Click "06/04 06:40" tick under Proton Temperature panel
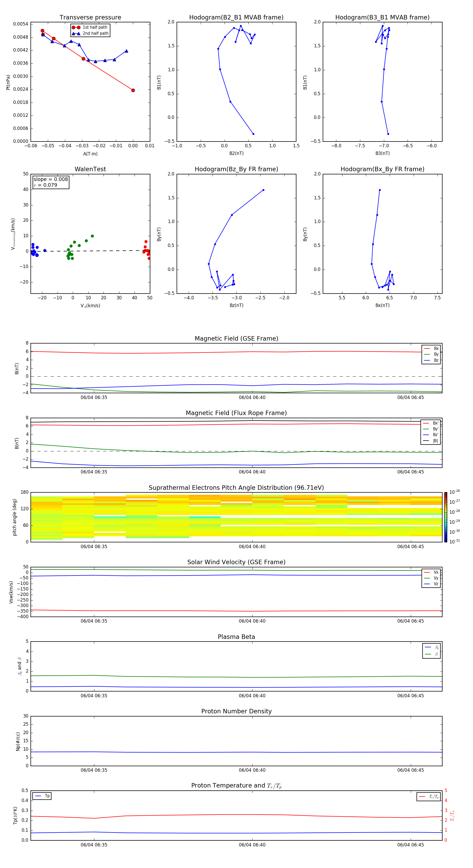 coord(252,845)
